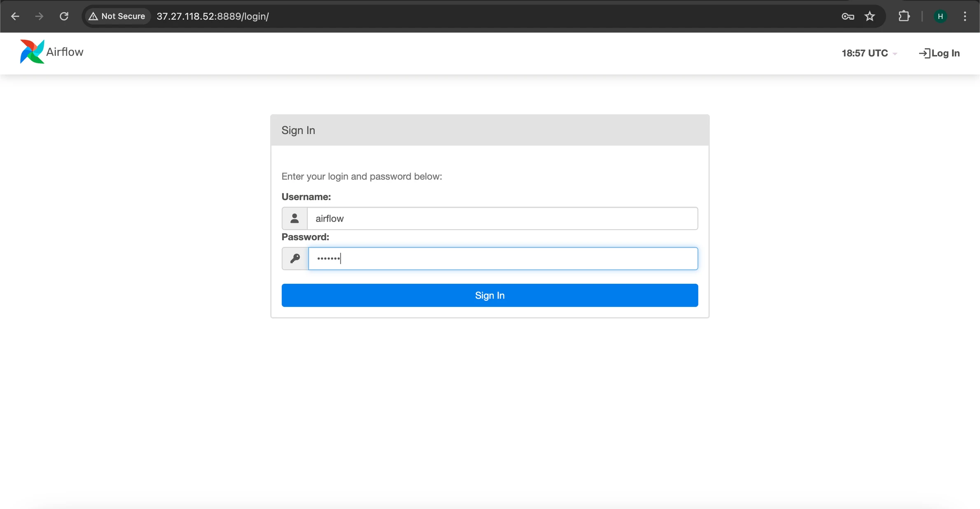Focus the Username input containing airflow
This screenshot has height=509, width=980.
(502, 218)
